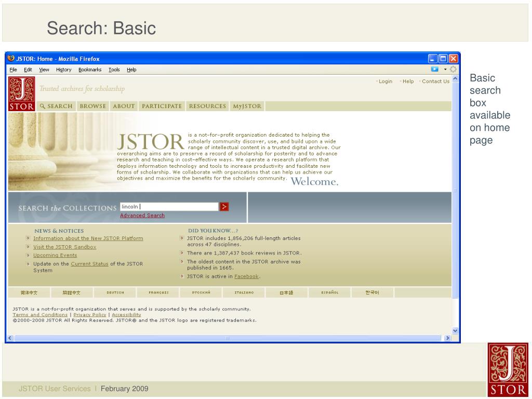The width and height of the screenshot is (532, 399).
Task: Click the horizontal scrollbar left arrow
Action: (10, 338)
